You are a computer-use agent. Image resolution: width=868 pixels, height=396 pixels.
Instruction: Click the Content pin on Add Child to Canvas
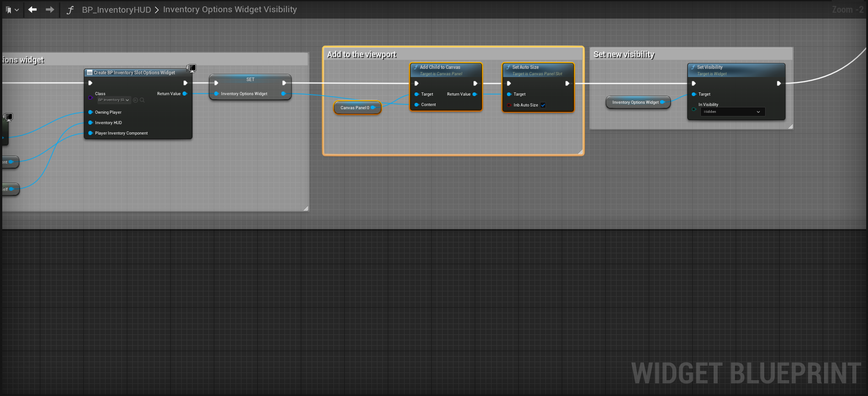(417, 105)
